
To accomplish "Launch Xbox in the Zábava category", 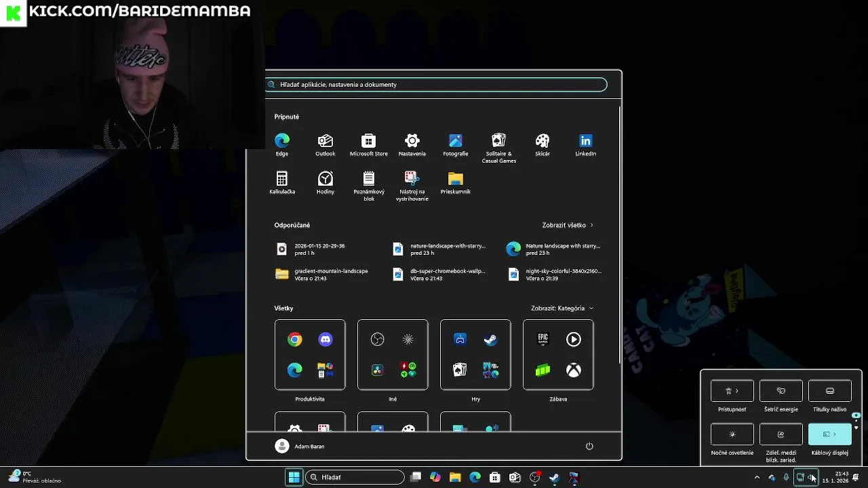I will coord(574,370).
